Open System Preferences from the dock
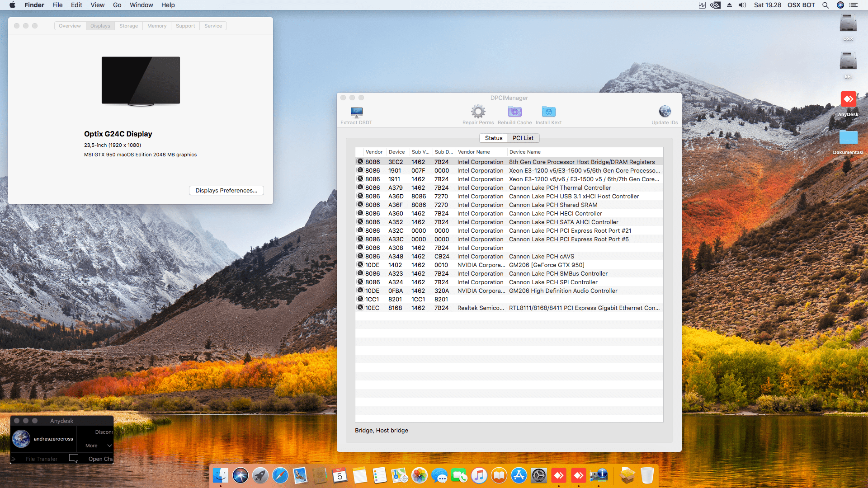 click(538, 475)
